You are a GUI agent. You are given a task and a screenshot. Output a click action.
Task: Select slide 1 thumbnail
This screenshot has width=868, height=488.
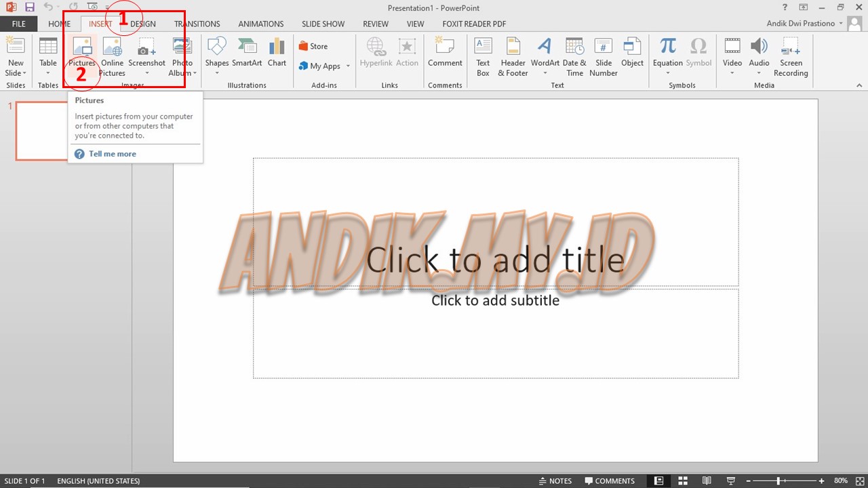[x=42, y=131]
